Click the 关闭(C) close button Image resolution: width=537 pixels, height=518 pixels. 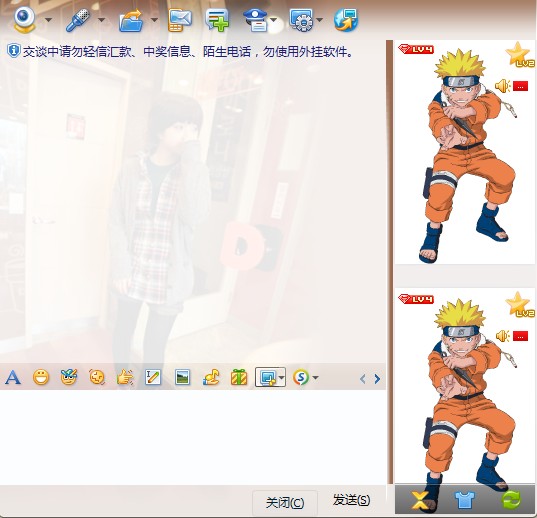click(x=285, y=503)
